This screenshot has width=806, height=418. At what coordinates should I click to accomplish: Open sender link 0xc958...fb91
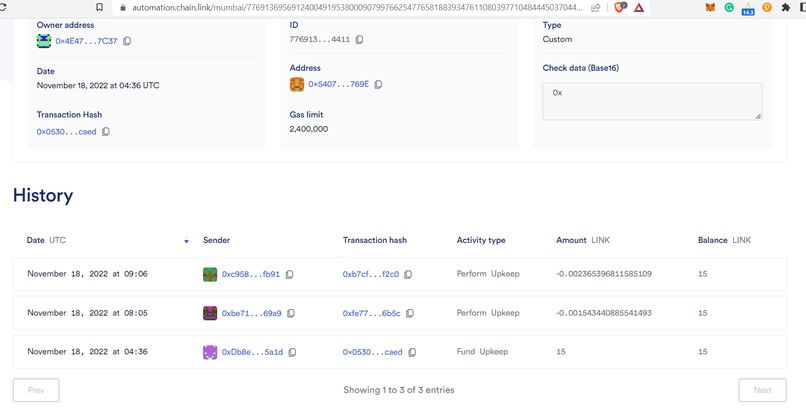point(251,275)
